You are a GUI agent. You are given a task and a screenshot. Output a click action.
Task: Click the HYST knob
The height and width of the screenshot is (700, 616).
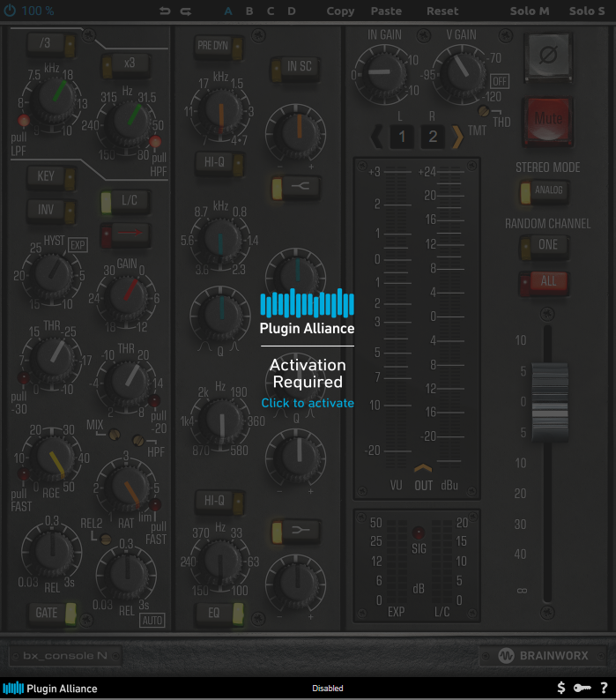point(53,272)
